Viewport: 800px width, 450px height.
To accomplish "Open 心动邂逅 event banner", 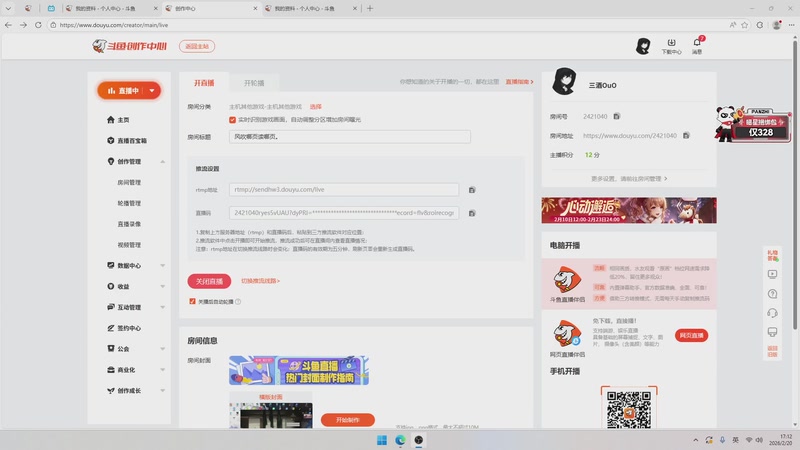I will [x=629, y=210].
